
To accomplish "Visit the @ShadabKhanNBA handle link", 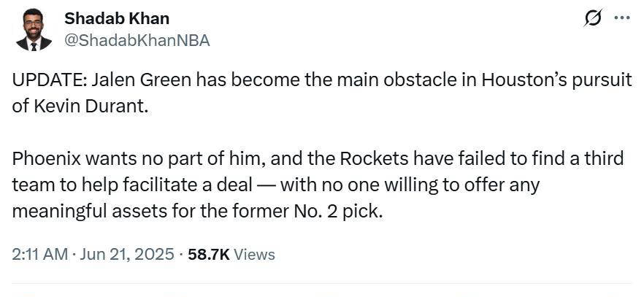I will coord(137,40).
